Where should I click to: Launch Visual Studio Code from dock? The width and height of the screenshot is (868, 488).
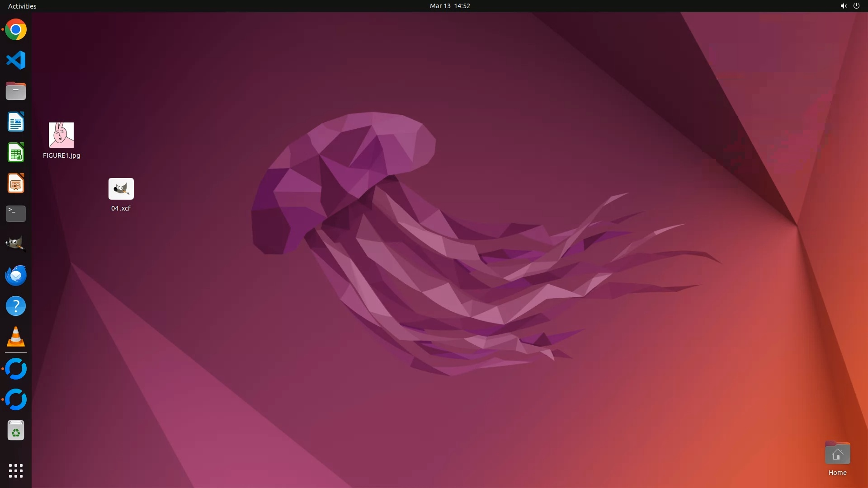tap(16, 60)
